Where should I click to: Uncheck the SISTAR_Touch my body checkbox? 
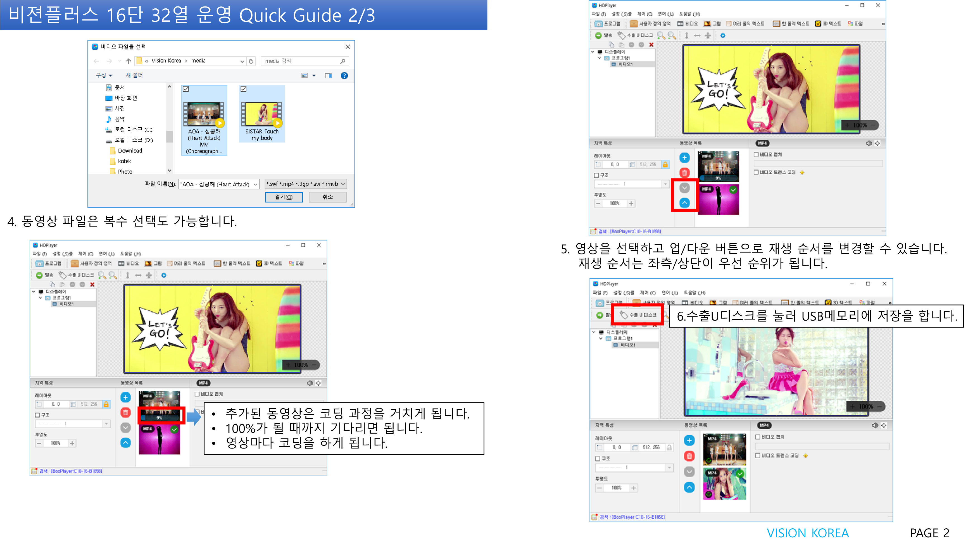(x=244, y=89)
